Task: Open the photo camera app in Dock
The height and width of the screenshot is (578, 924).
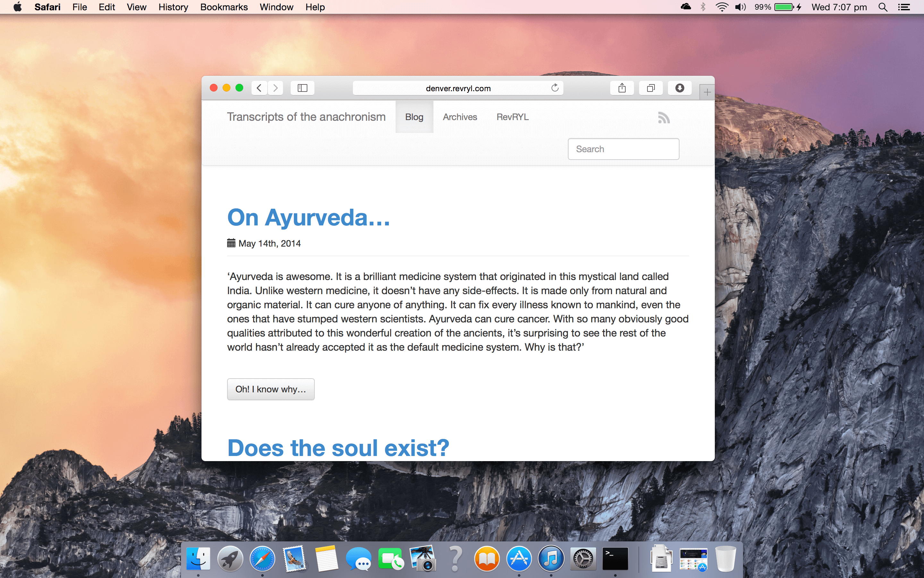Action: pyautogui.click(x=423, y=559)
